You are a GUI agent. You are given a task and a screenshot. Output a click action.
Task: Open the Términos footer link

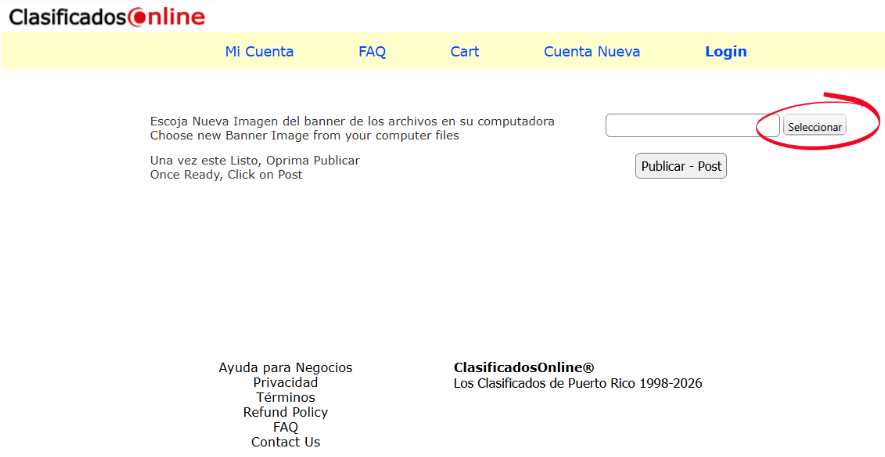285,397
